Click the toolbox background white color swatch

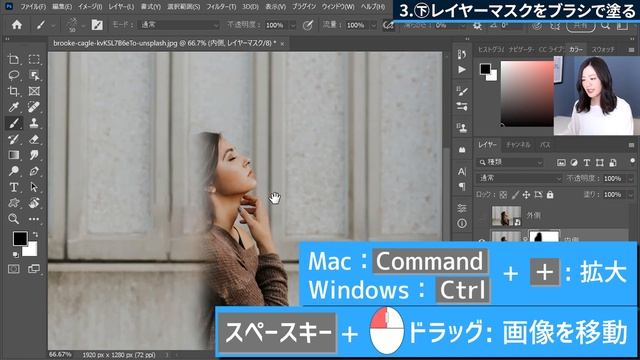31,250
